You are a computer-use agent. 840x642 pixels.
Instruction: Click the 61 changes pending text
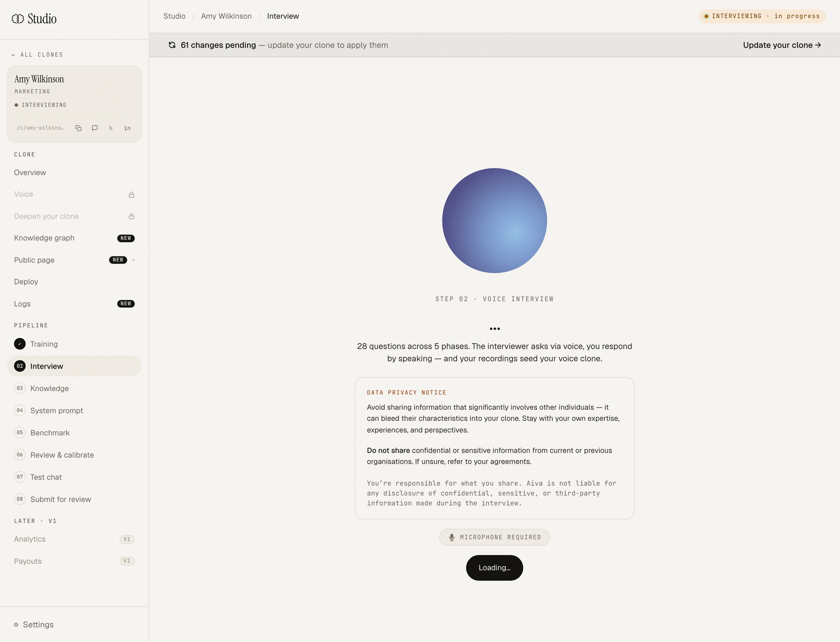click(x=218, y=45)
